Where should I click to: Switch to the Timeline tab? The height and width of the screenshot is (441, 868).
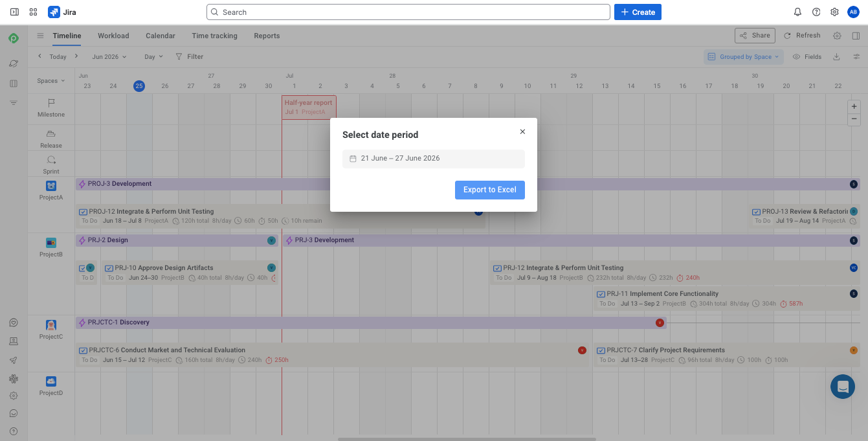coord(67,36)
